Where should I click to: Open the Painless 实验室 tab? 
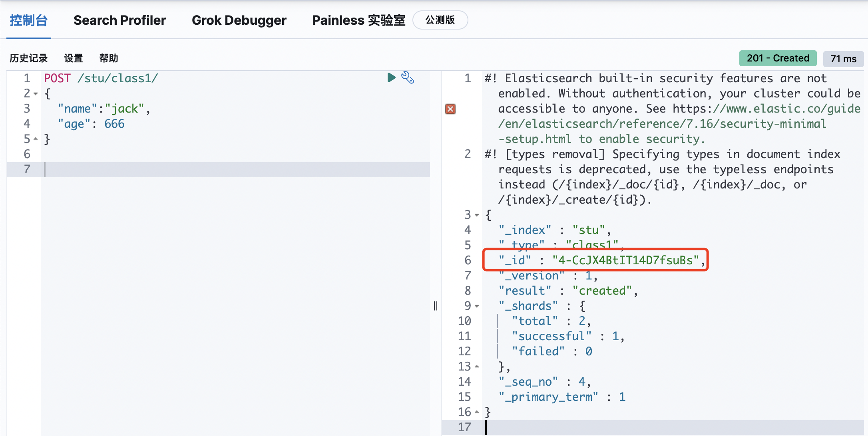click(358, 20)
